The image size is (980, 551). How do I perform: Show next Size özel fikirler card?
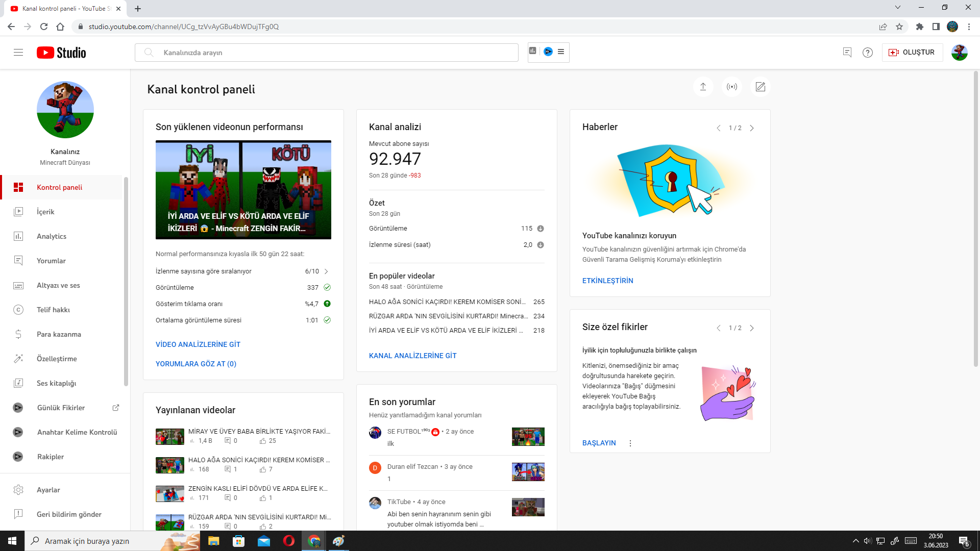(752, 328)
